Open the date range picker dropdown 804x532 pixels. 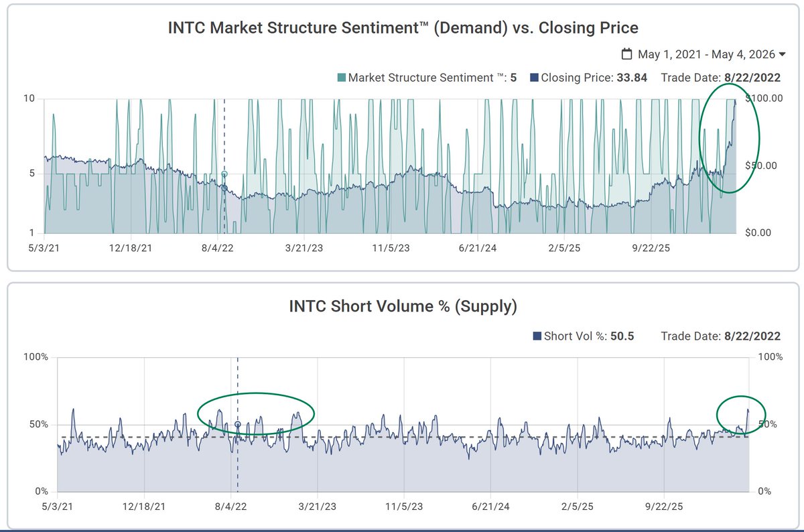(703, 54)
